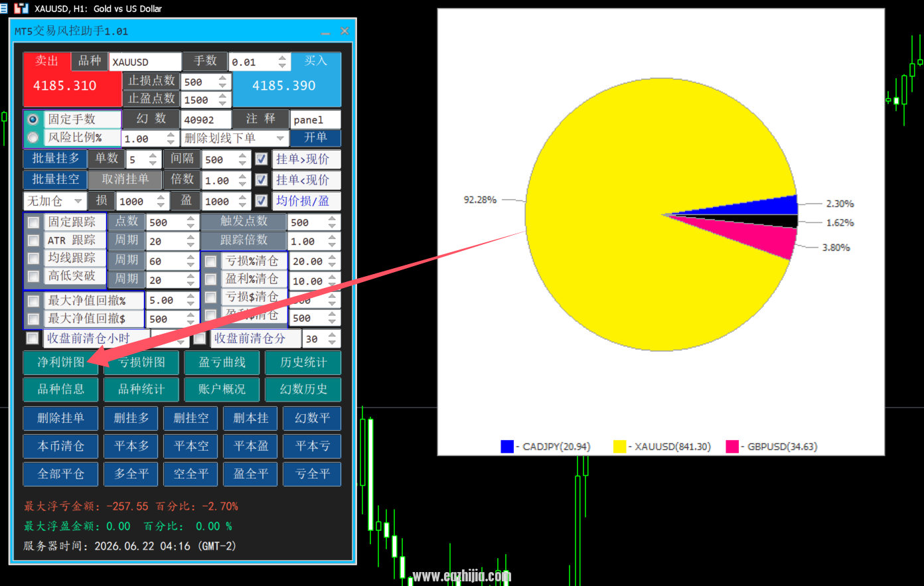
Task: Click the 亏全平 button
Action: tap(313, 474)
